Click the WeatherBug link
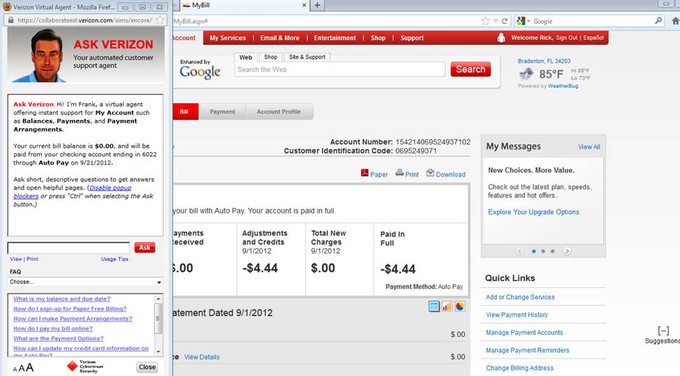This screenshot has height=376, width=680. click(563, 86)
